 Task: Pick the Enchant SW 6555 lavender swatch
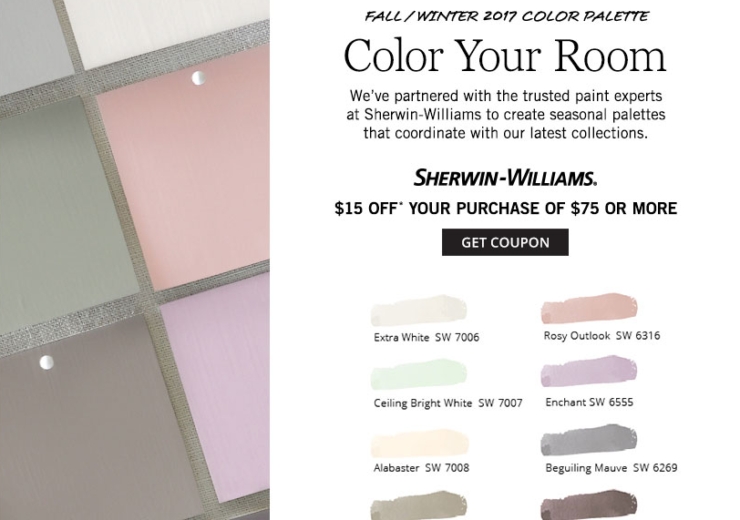(589, 372)
